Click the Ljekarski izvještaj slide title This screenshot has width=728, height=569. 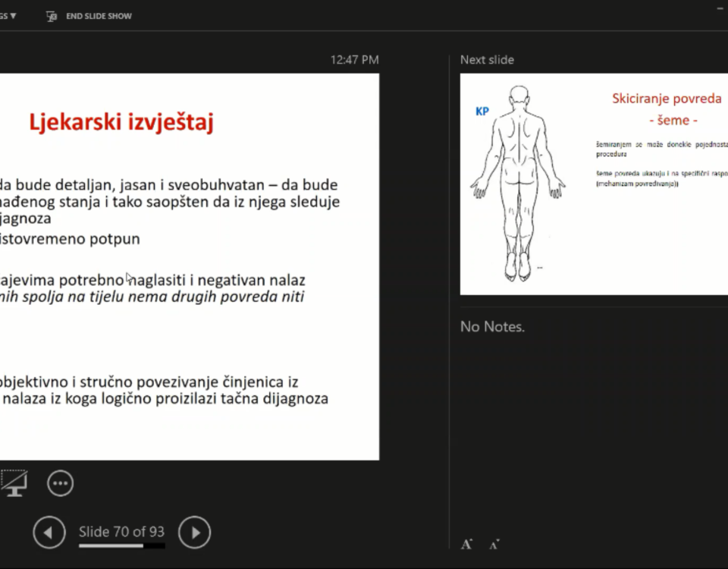point(121,122)
